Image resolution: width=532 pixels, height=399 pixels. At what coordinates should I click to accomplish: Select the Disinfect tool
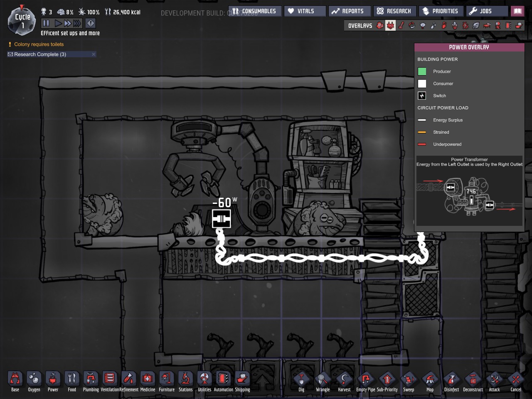coord(451,382)
